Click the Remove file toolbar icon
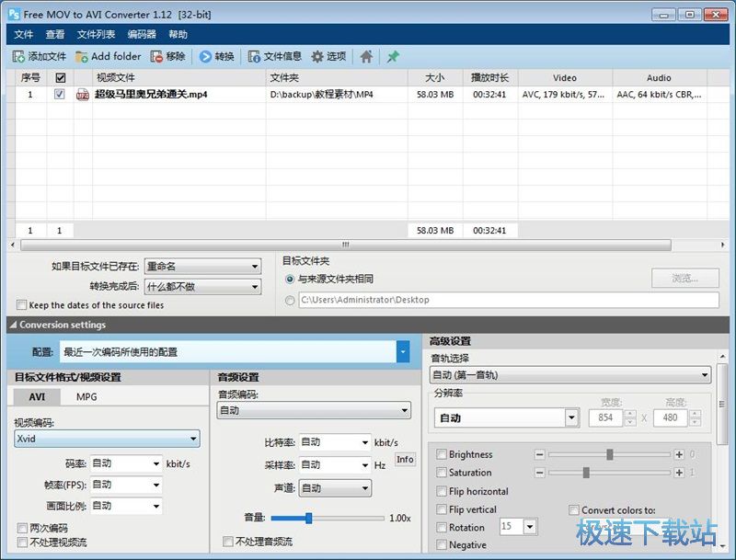Viewport: 736px width, 560px height. coord(157,56)
